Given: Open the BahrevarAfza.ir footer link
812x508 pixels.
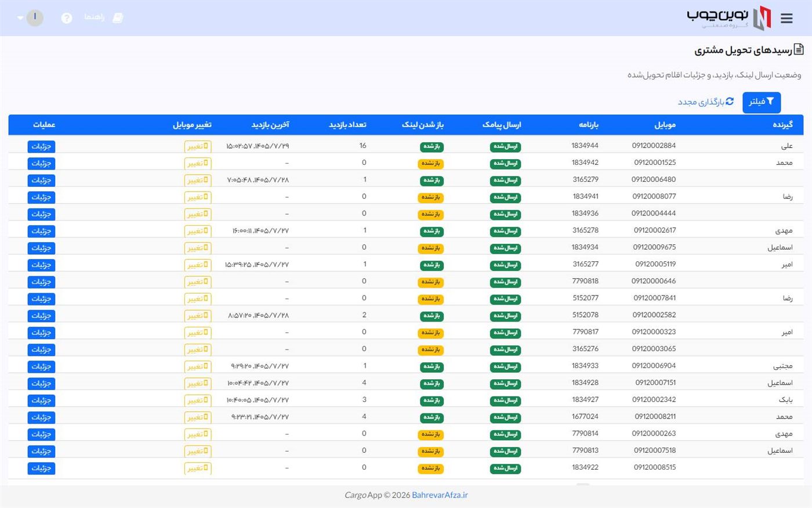Looking at the screenshot, I should coord(440,495).
